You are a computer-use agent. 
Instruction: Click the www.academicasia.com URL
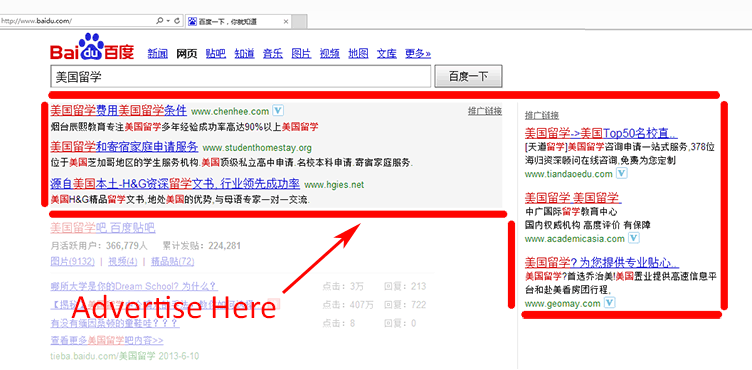click(x=575, y=239)
